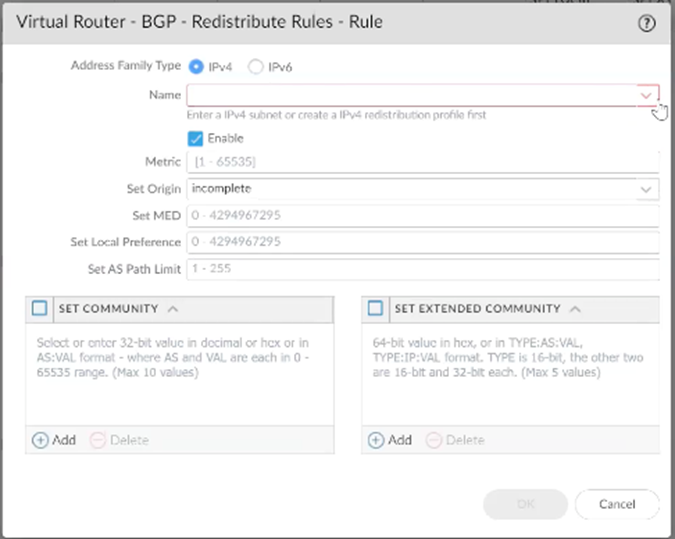Click the Set AS Path Limit field

click(x=422, y=269)
